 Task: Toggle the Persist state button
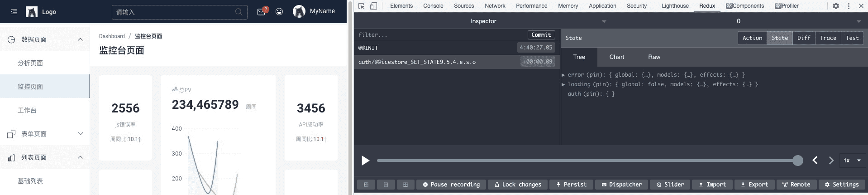(x=571, y=185)
